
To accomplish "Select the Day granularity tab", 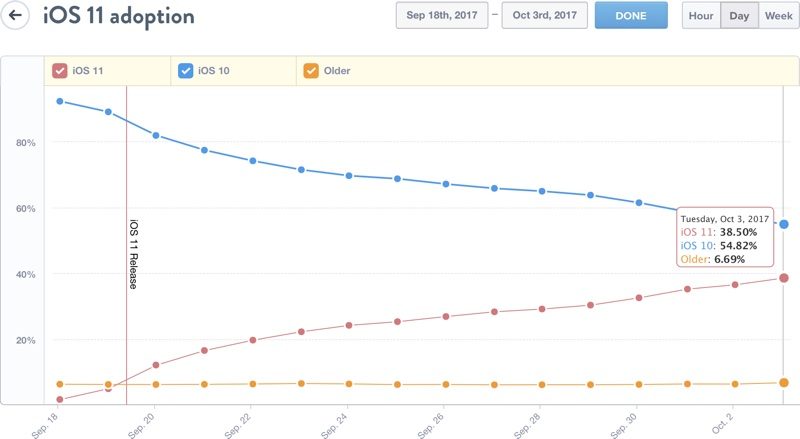I will (x=739, y=16).
